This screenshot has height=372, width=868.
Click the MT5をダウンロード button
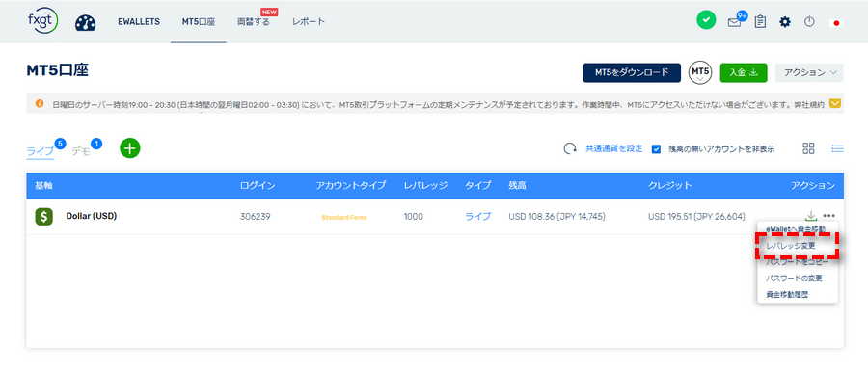click(x=632, y=72)
